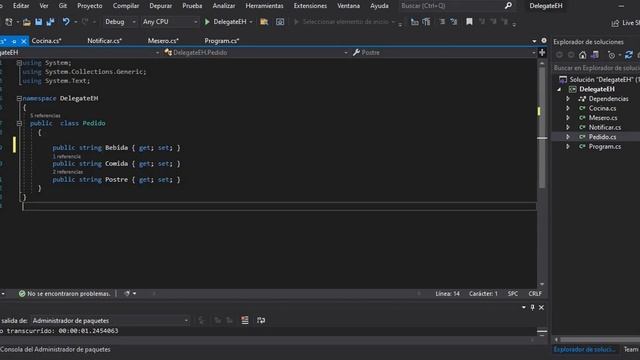Open the Any CPU platform dropdown

pos(170,22)
